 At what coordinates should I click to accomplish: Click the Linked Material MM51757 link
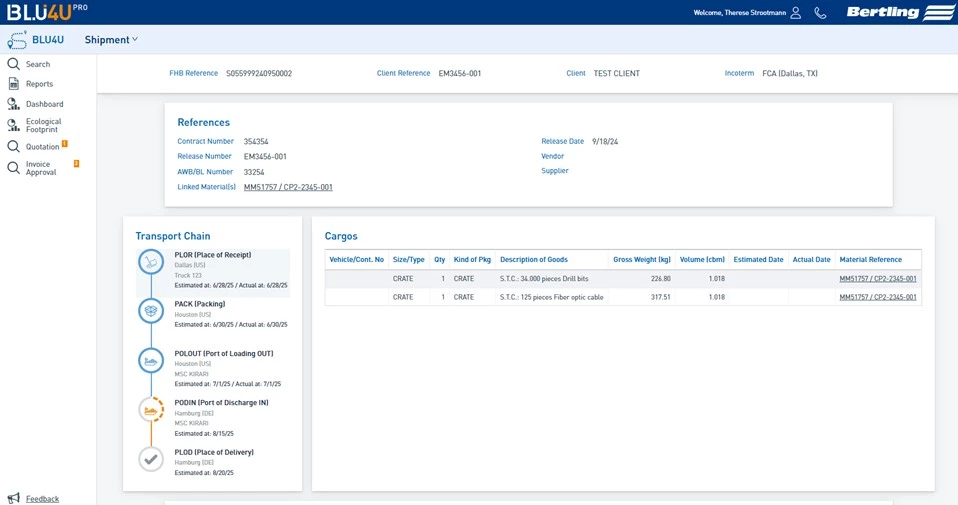click(x=288, y=187)
